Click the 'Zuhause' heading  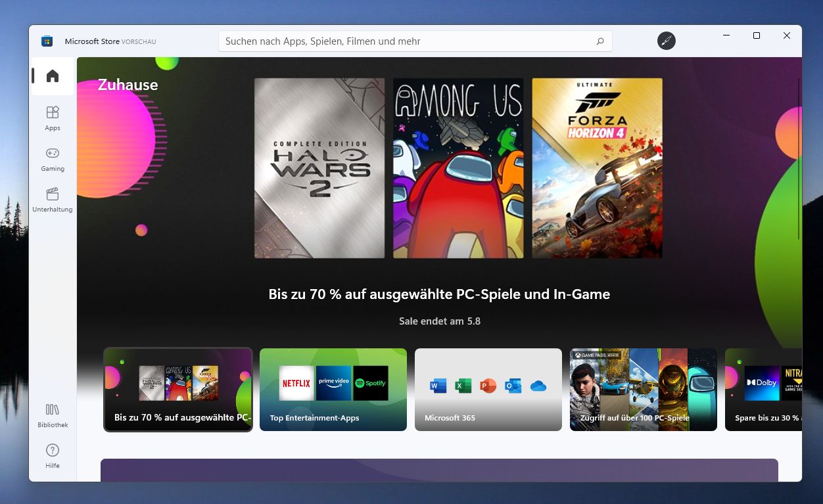128,85
